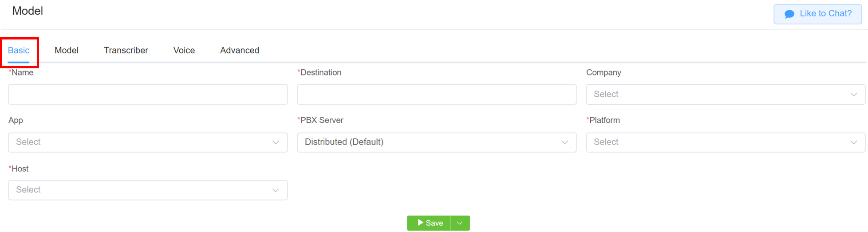Click the Host field chevron arrow
Screen dimensions: 868x232
(x=276, y=190)
